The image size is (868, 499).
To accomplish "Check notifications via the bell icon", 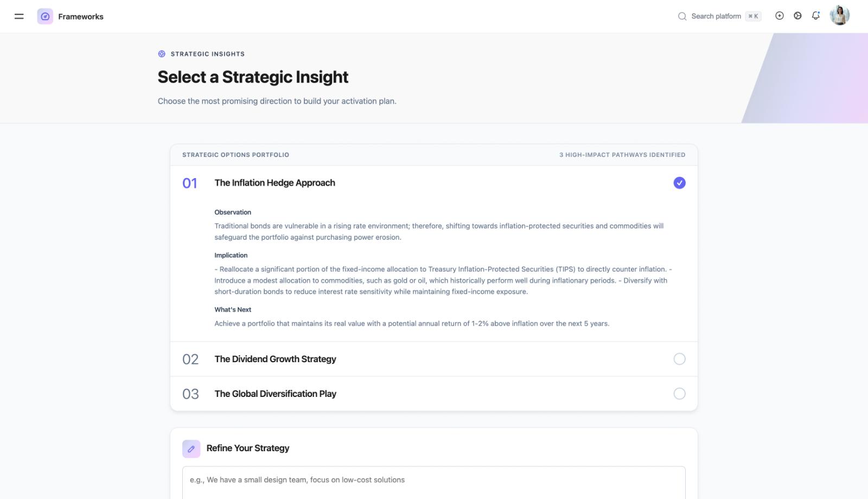I will (816, 16).
